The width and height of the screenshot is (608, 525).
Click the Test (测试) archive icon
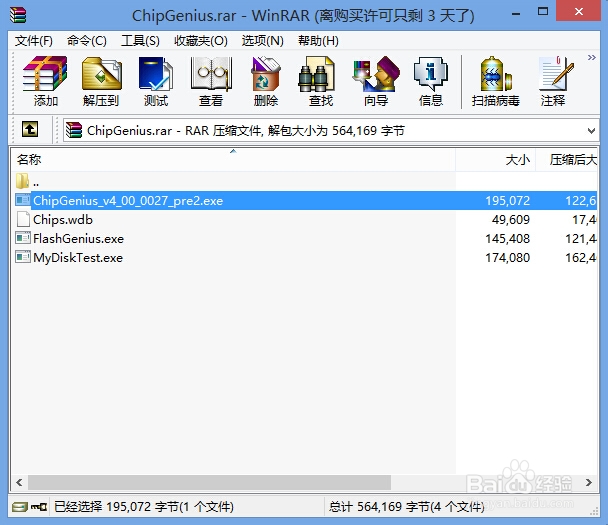coord(155,81)
